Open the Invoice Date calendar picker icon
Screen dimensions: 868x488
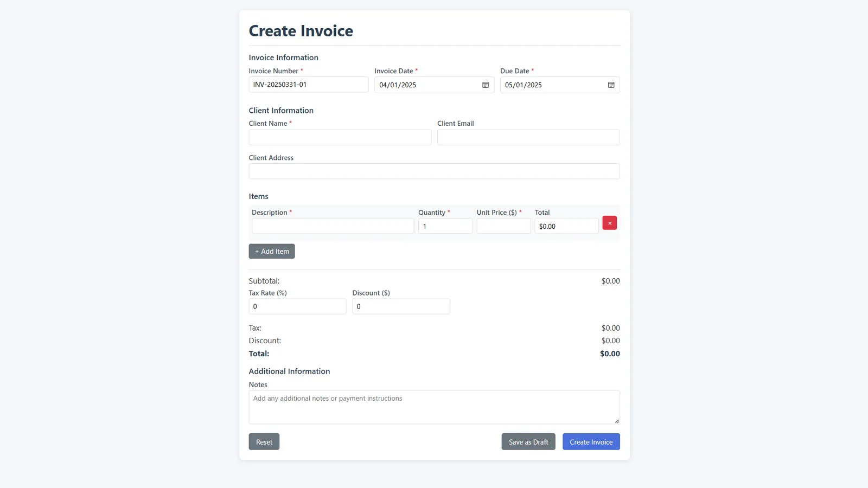pyautogui.click(x=486, y=85)
